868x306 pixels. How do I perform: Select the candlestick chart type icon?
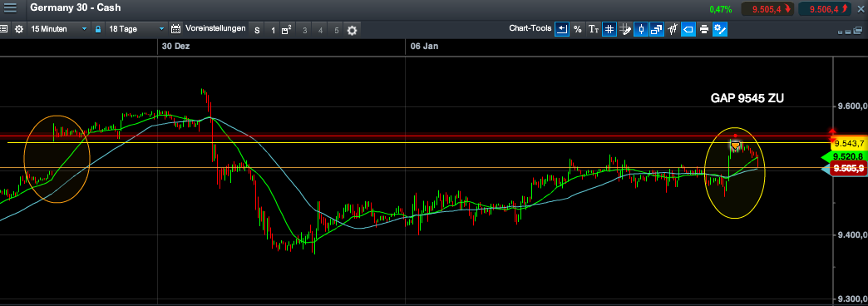[641, 29]
